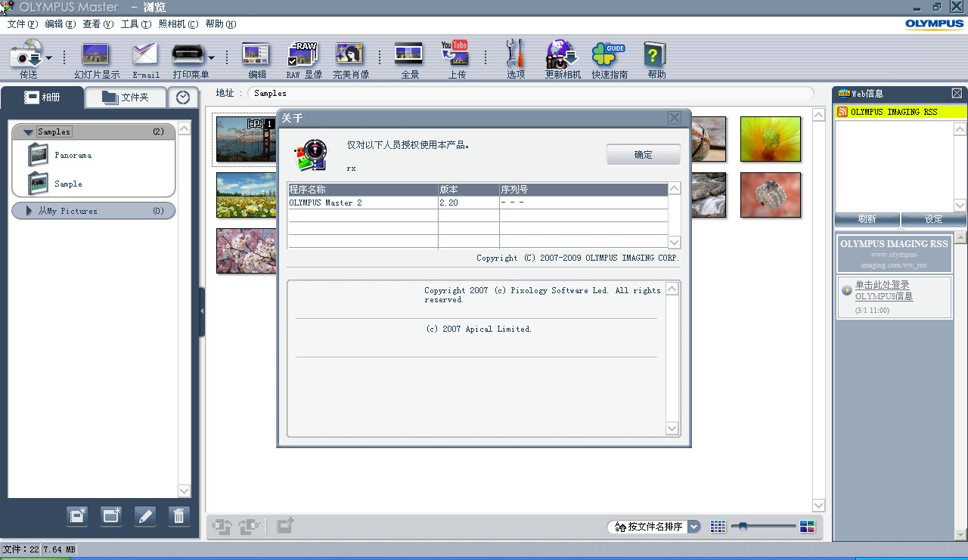Switch to small thumbnail grid icon
The image size is (968, 560).
pos(718,527)
